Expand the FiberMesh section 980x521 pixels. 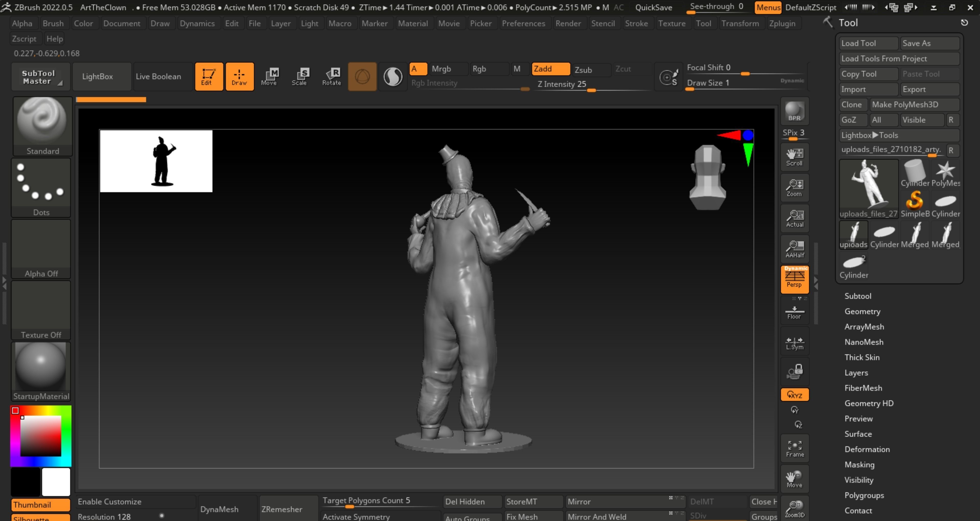[863, 388]
